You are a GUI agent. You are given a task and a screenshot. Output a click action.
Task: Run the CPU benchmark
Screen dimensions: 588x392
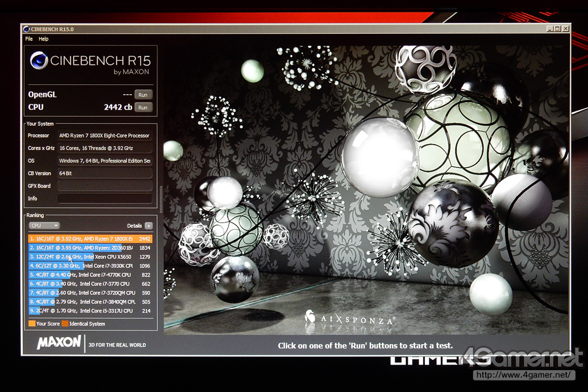click(x=143, y=107)
